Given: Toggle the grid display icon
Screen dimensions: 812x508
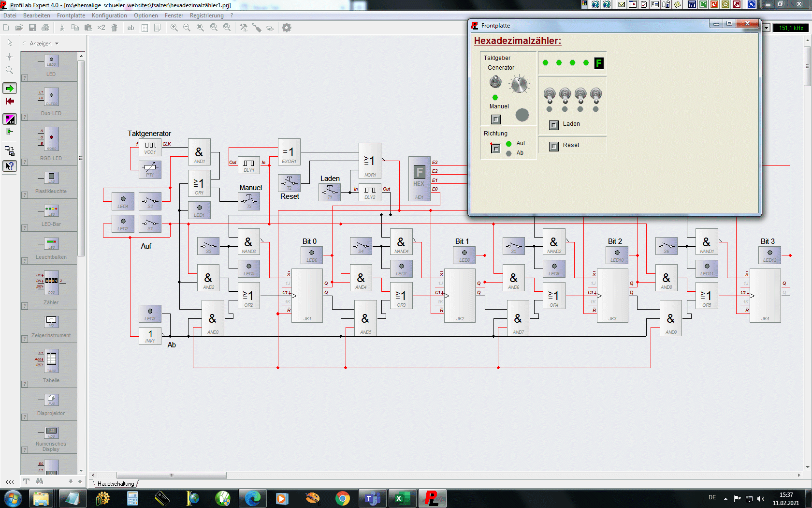Looking at the screenshot, I should [145, 28].
